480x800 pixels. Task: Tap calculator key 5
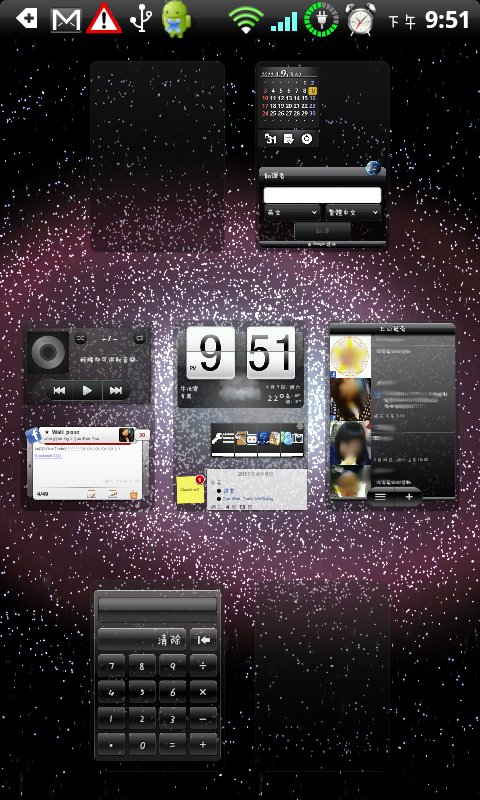(x=142, y=692)
